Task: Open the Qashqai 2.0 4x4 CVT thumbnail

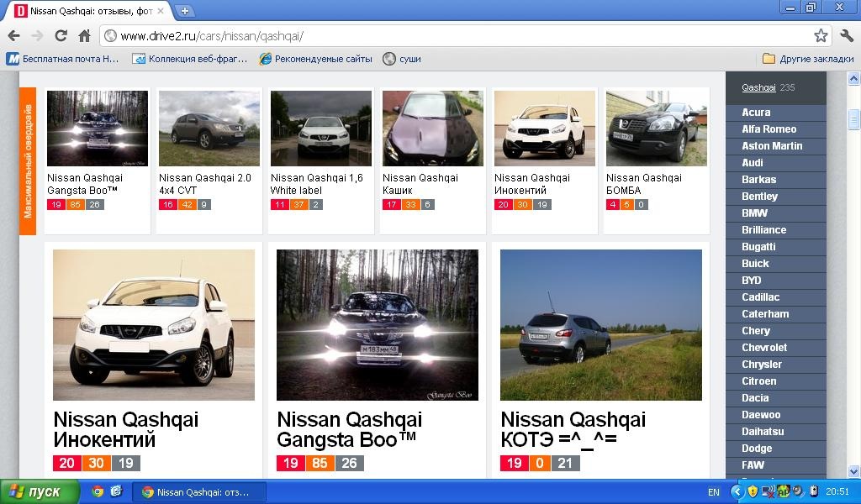Action: pyautogui.click(x=209, y=129)
